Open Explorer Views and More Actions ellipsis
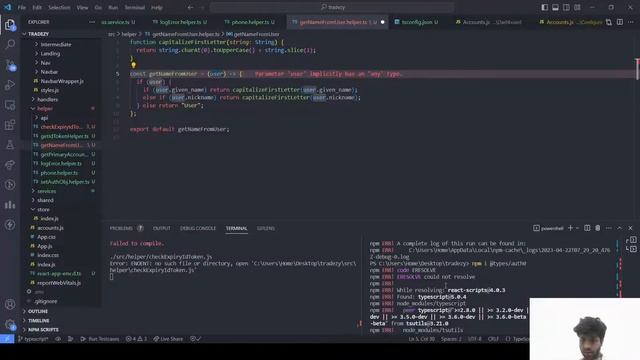 92,22
